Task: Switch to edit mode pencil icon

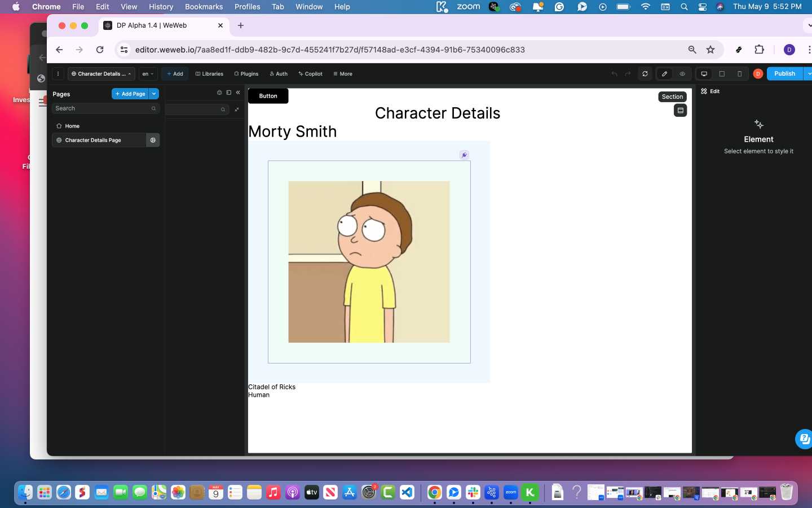Action: tap(665, 74)
